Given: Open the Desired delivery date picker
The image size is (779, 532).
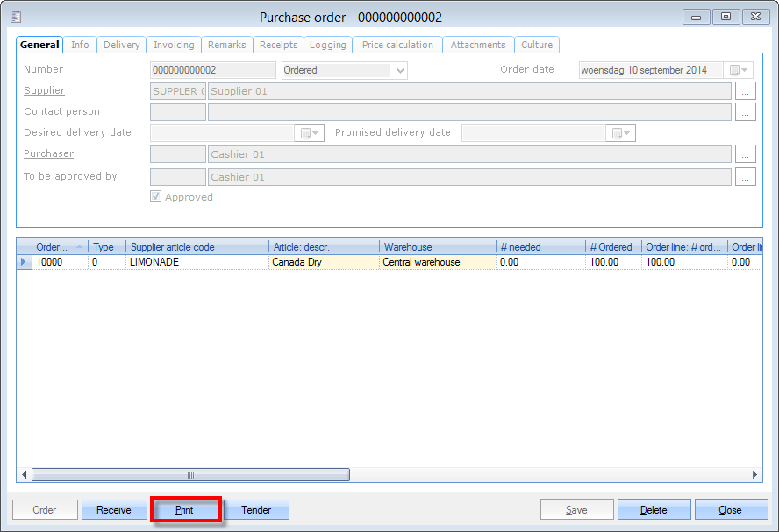Looking at the screenshot, I should [311, 133].
